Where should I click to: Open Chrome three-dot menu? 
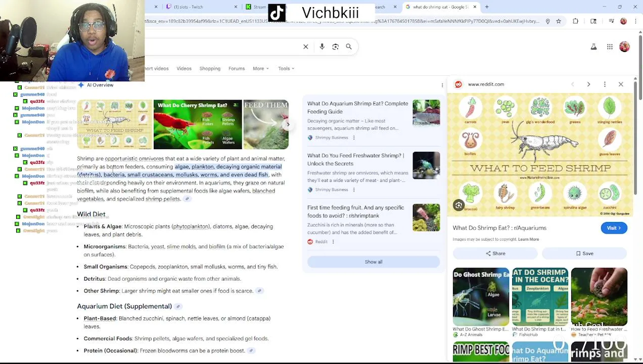(x=635, y=21)
